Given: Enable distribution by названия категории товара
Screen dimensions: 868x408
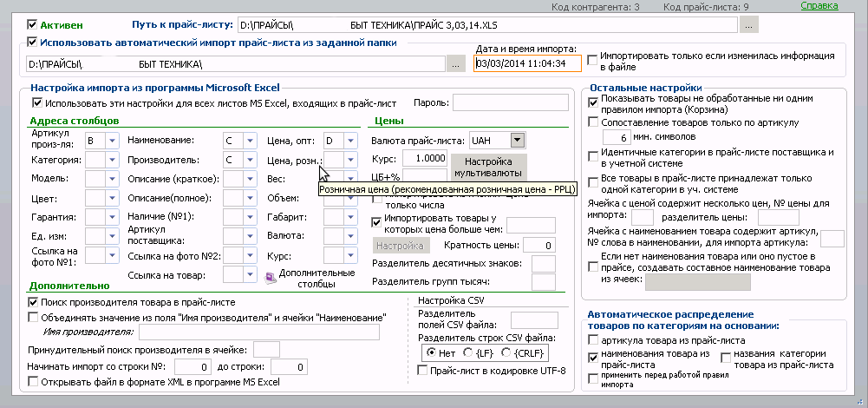Looking at the screenshot, I should click(x=725, y=359).
